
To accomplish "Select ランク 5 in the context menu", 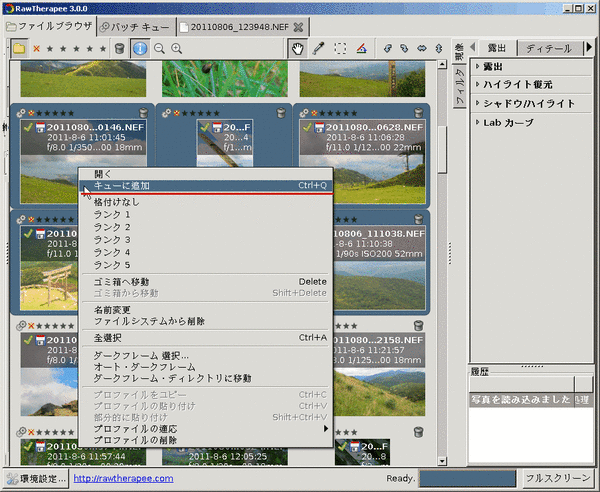I will pyautogui.click(x=206, y=265).
